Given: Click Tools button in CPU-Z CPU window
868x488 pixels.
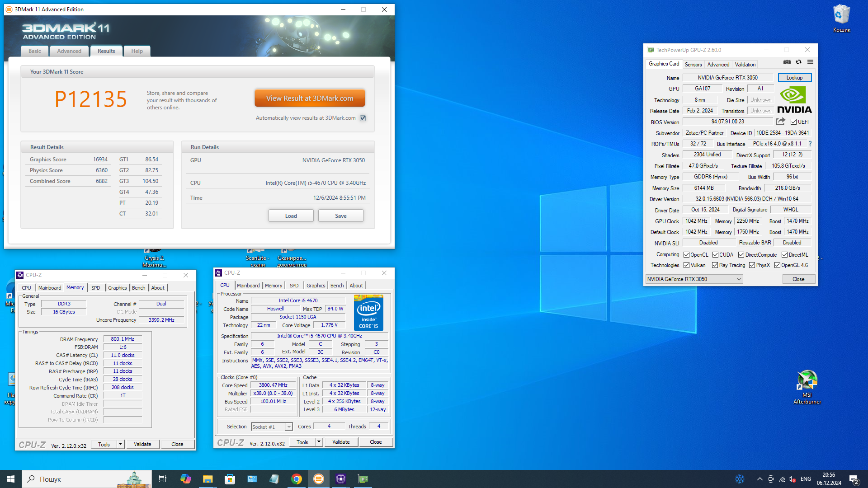Looking at the screenshot, I should click(x=302, y=442).
